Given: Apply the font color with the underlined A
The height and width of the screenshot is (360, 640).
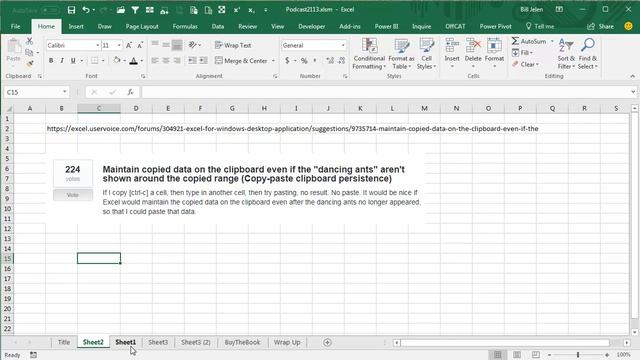Looking at the screenshot, I should point(133,61).
